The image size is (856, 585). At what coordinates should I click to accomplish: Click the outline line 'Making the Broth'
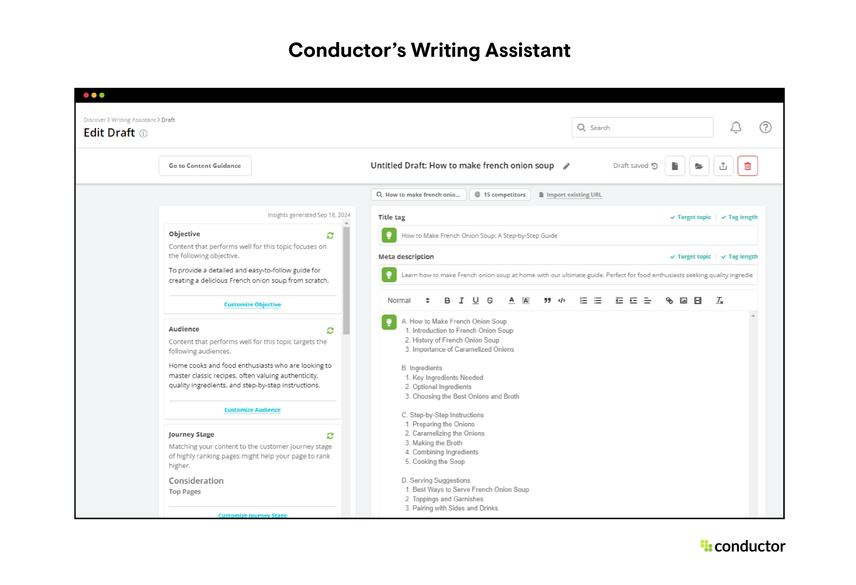[437, 443]
